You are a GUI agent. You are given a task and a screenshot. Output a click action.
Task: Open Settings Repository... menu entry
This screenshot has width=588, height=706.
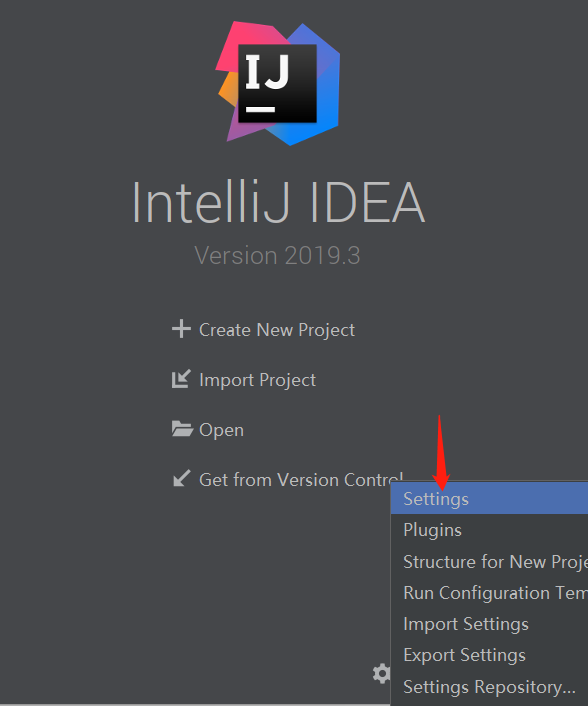(x=489, y=687)
